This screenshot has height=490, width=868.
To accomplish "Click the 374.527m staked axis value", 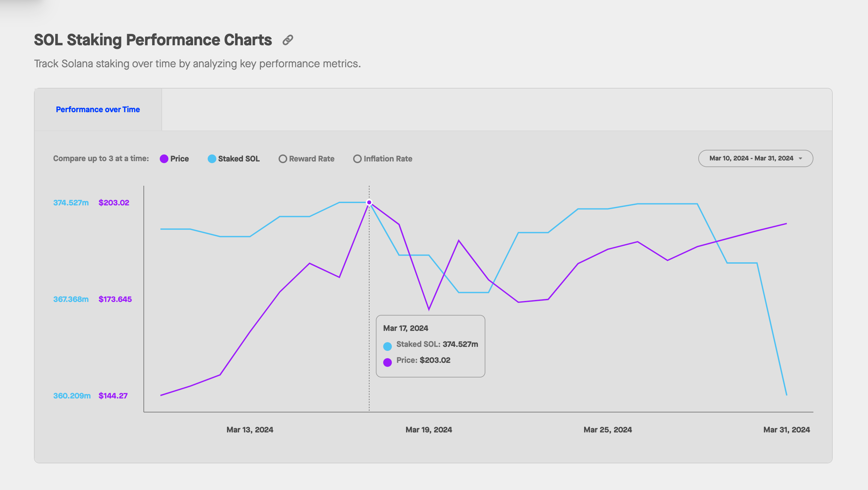I will [71, 202].
